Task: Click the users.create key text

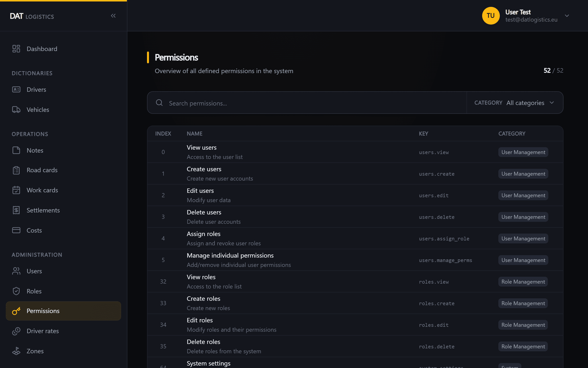Action: 437,174
